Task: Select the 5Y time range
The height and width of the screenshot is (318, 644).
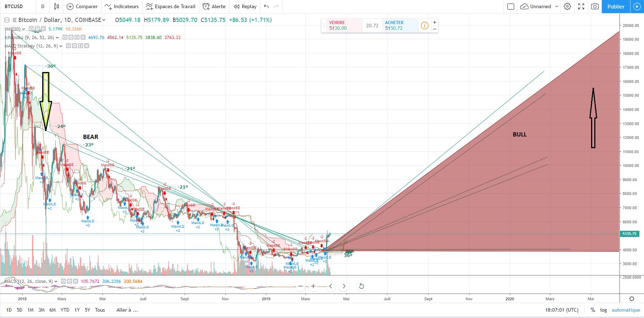Action: coord(87,310)
